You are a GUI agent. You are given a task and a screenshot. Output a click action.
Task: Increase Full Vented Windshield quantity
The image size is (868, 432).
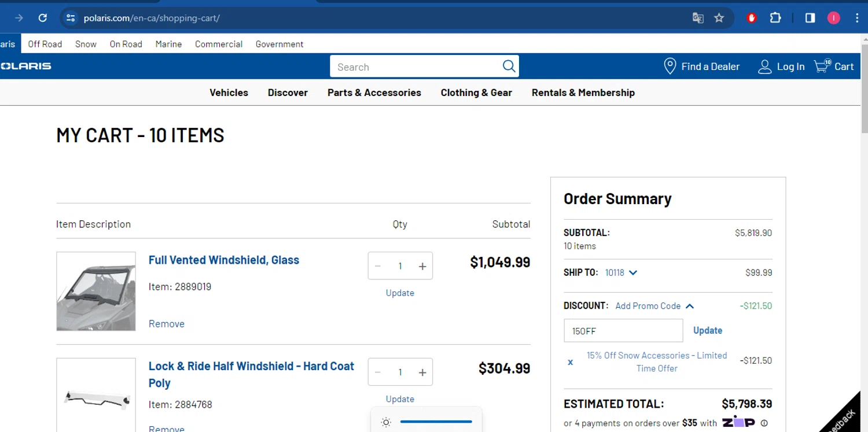click(x=422, y=266)
